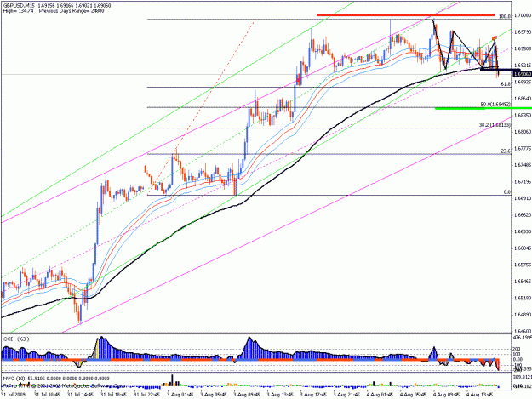Click the Fibonacci 50.0(1.68492) level label
Image resolution: width=532 pixels, height=399 pixels.
click(495, 104)
